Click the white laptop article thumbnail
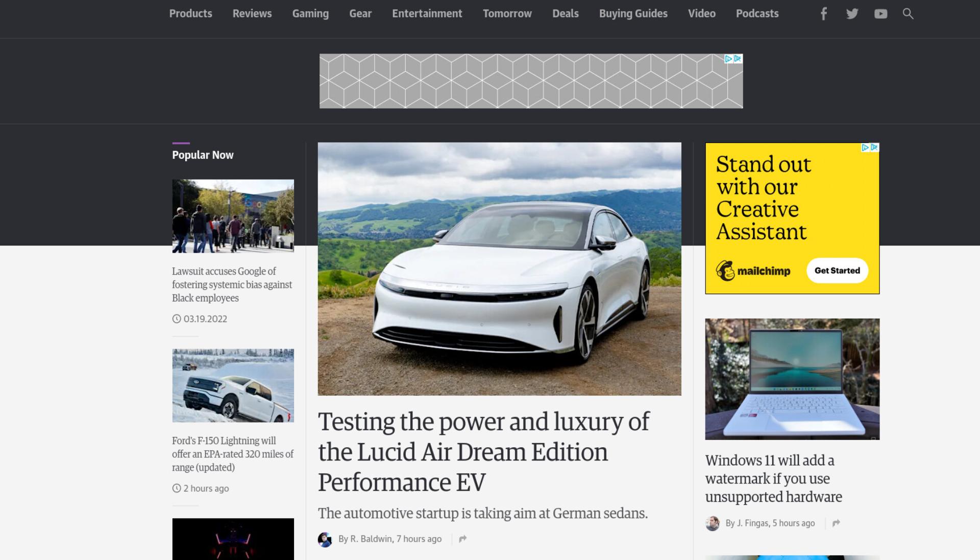The width and height of the screenshot is (980, 560). coord(792,379)
